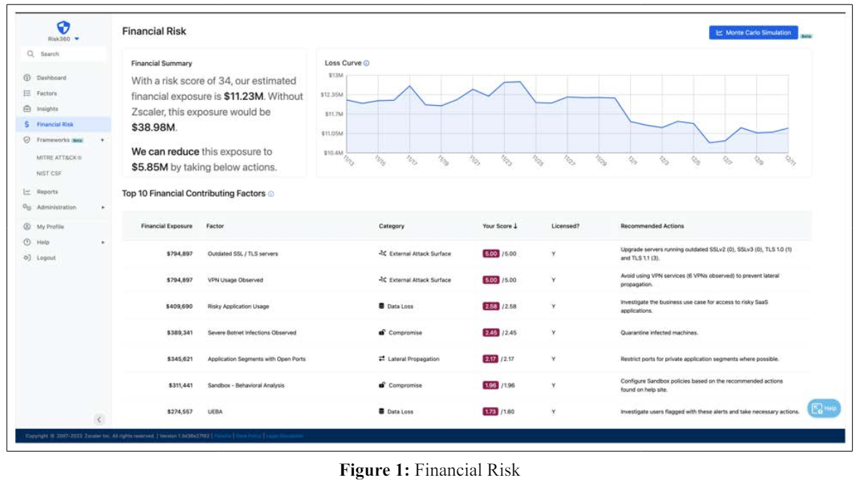The image size is (868, 483).
Task: Click the category icon in VPN Usage Observed row
Action: coord(382,279)
